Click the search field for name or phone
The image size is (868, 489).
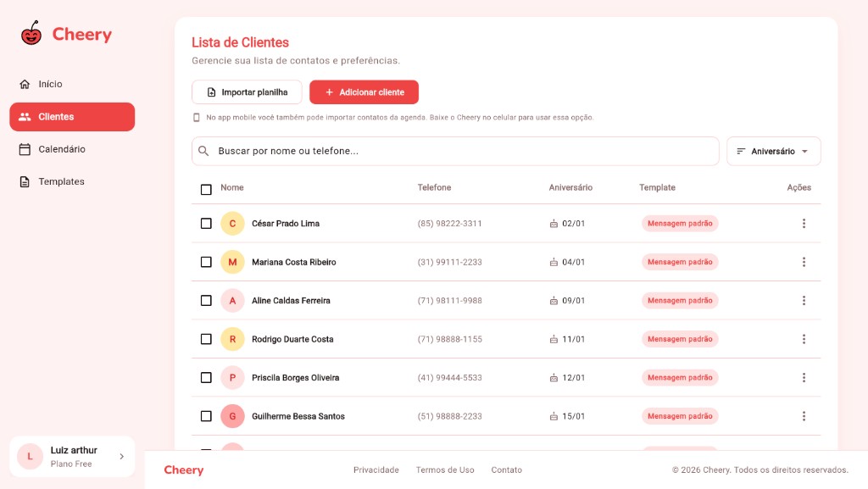click(455, 151)
